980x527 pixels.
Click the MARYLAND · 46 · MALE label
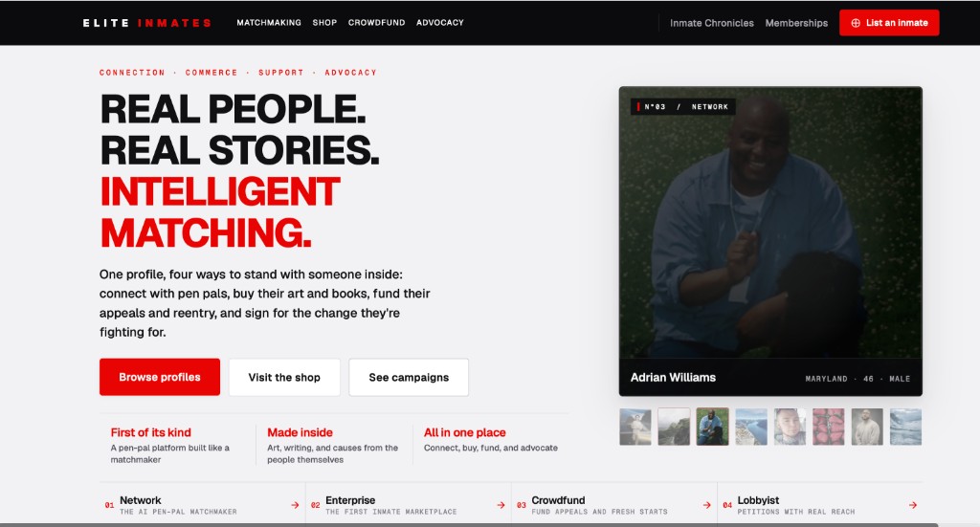coord(857,379)
